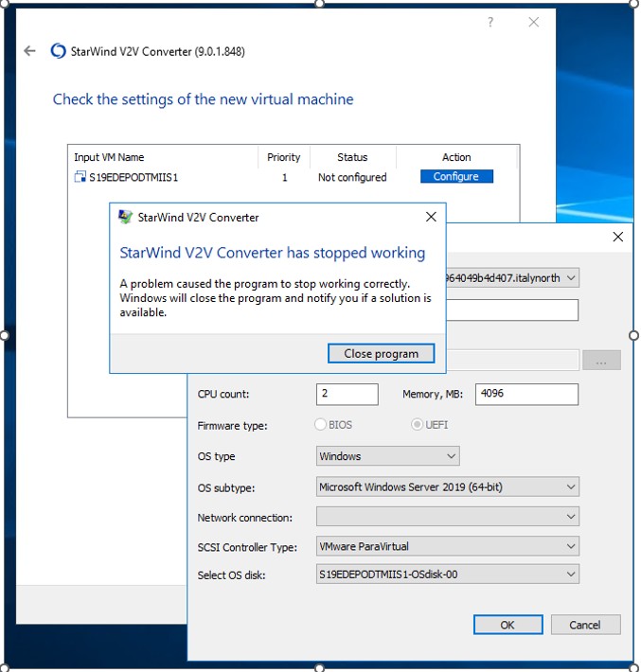This screenshot has height=672, width=641.
Task: Click the browse ellipsis button
Action: coord(601,360)
